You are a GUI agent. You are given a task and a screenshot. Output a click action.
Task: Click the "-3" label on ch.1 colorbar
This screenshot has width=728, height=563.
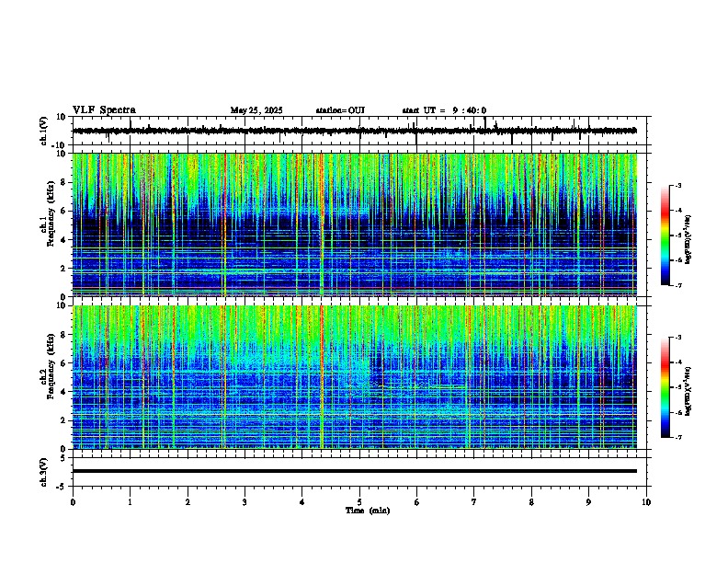tap(677, 185)
